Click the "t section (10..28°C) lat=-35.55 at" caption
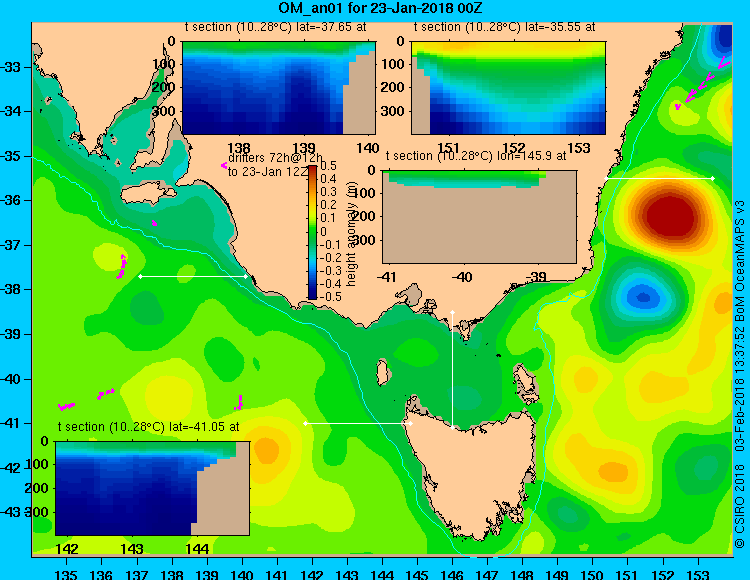This screenshot has width=750, height=580. [504, 27]
